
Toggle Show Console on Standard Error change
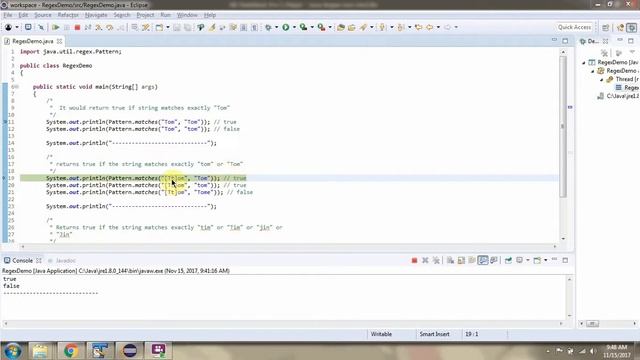(493, 260)
